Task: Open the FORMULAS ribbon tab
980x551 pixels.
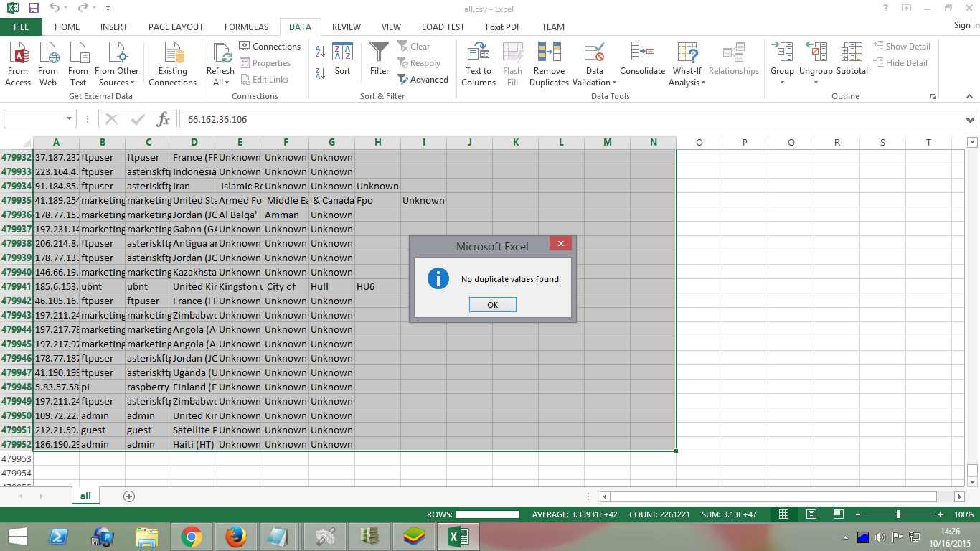Action: (x=246, y=27)
